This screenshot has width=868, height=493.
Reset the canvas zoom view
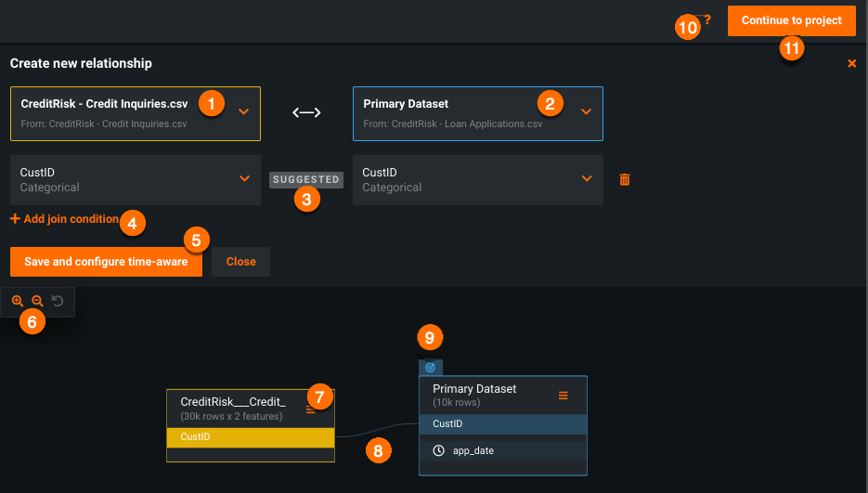point(58,301)
